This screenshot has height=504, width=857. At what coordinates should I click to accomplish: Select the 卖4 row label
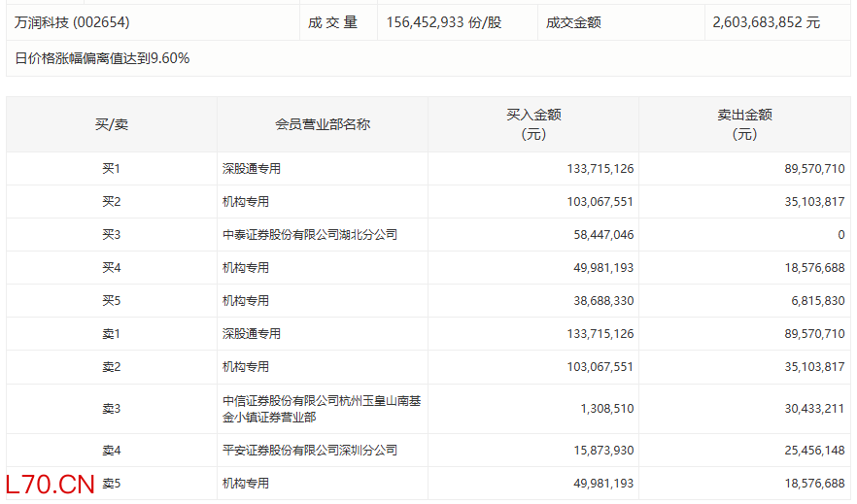pyautogui.click(x=111, y=451)
